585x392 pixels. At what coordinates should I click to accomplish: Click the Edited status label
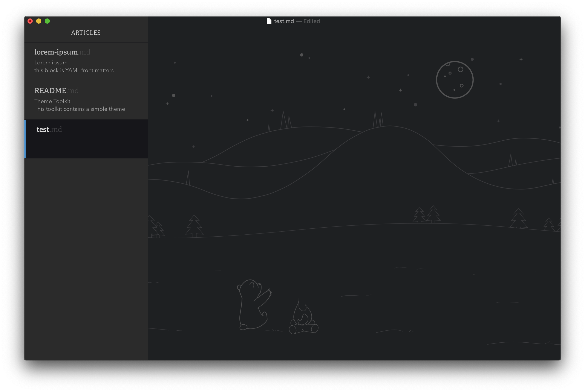pos(311,21)
